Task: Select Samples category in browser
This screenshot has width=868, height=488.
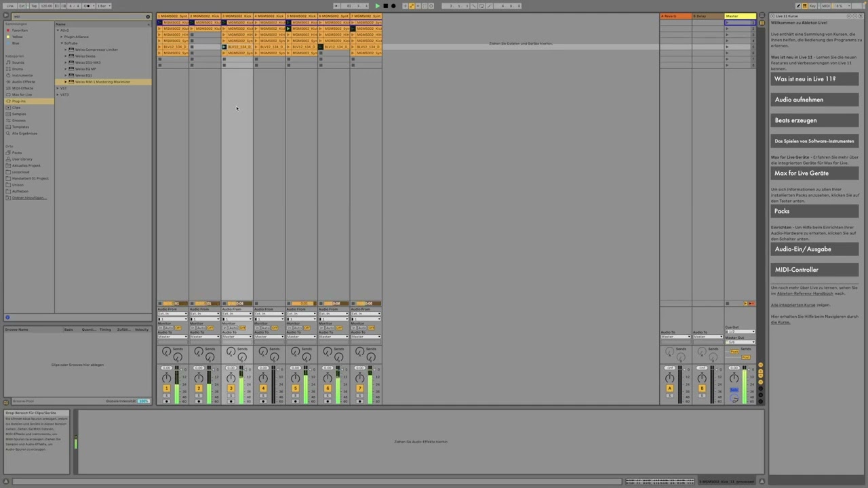Action: coord(18,114)
